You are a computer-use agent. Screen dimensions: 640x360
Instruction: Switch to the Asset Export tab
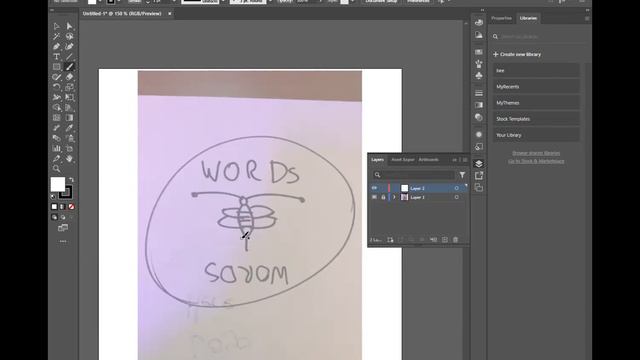click(403, 160)
